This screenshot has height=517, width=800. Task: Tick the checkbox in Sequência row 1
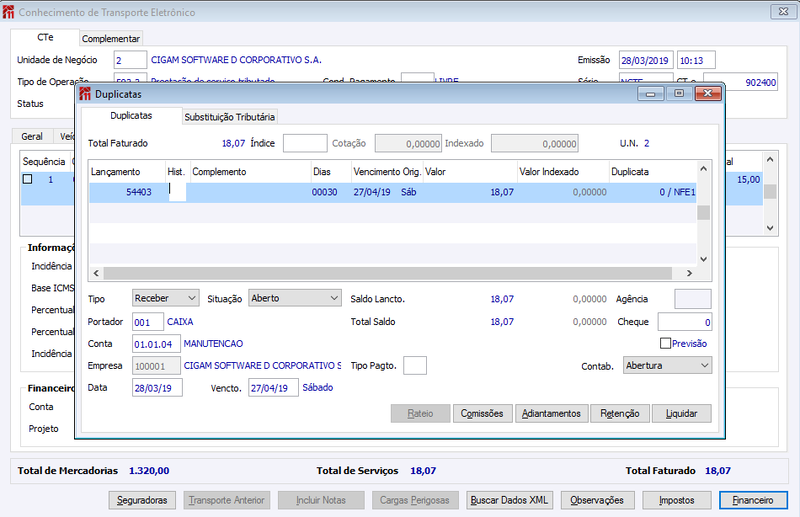[x=28, y=179]
